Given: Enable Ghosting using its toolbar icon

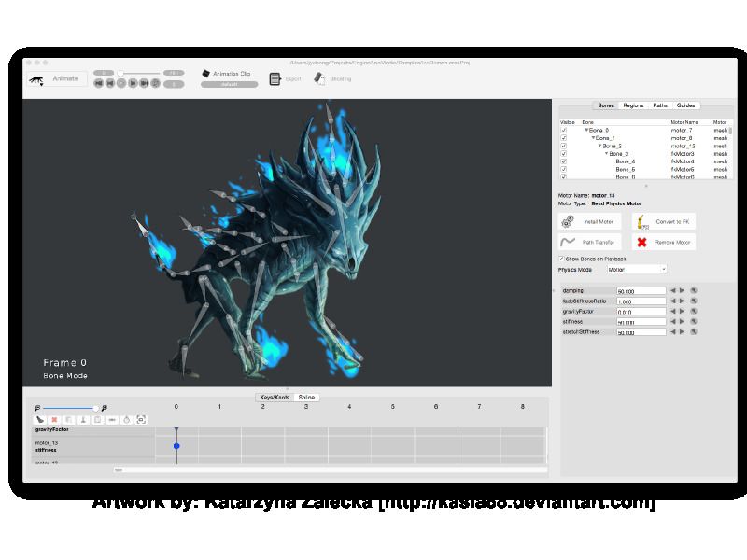Looking at the screenshot, I should click(x=318, y=79).
